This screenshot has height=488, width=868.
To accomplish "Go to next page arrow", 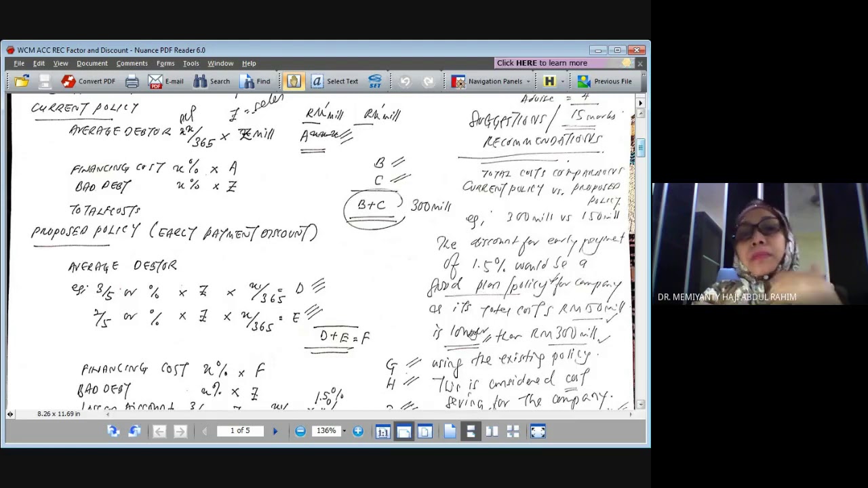I will click(275, 431).
